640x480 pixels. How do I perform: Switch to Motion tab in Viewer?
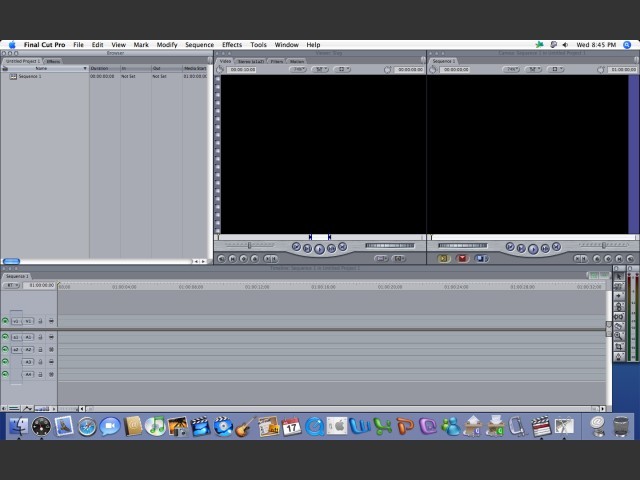tap(297, 61)
